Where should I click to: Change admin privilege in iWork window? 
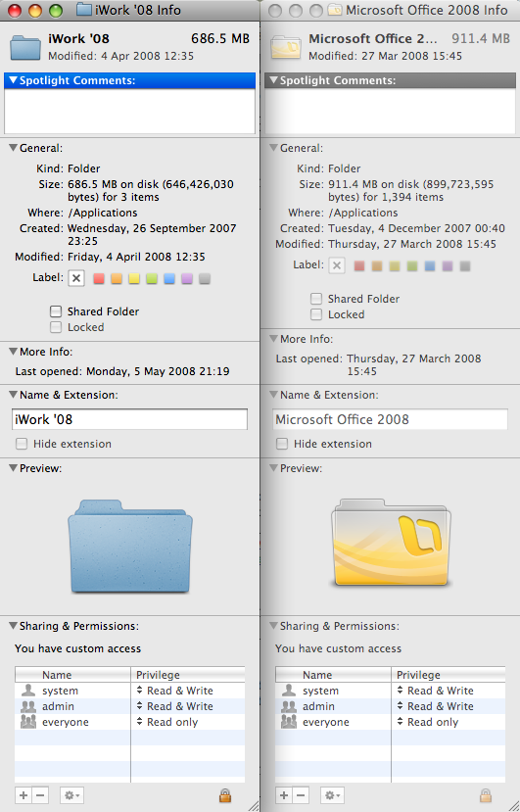pos(175,706)
